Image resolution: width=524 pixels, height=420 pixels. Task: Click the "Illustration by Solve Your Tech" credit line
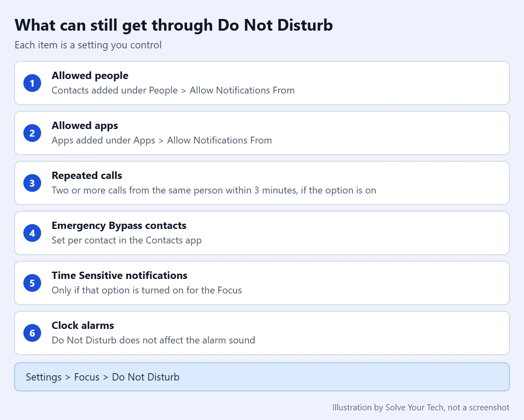421,408
